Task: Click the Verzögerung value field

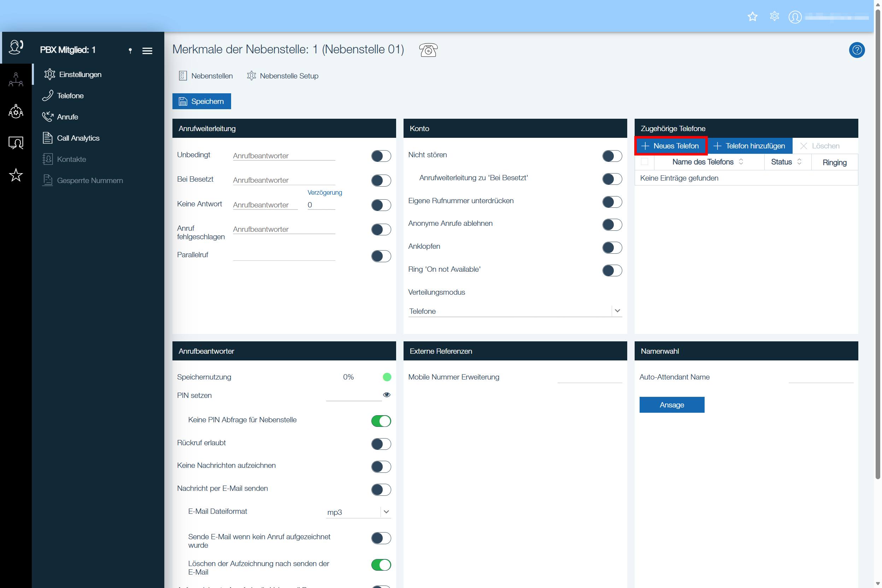Action: pos(321,205)
